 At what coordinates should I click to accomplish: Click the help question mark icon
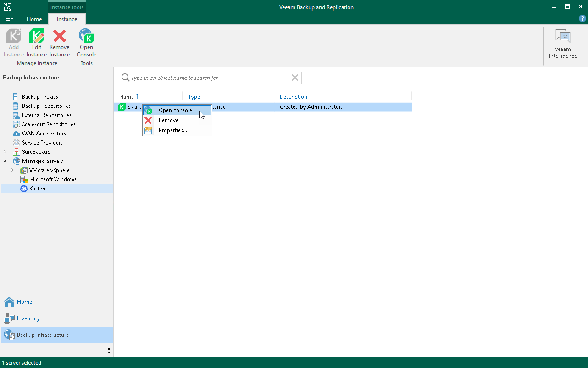(582, 19)
